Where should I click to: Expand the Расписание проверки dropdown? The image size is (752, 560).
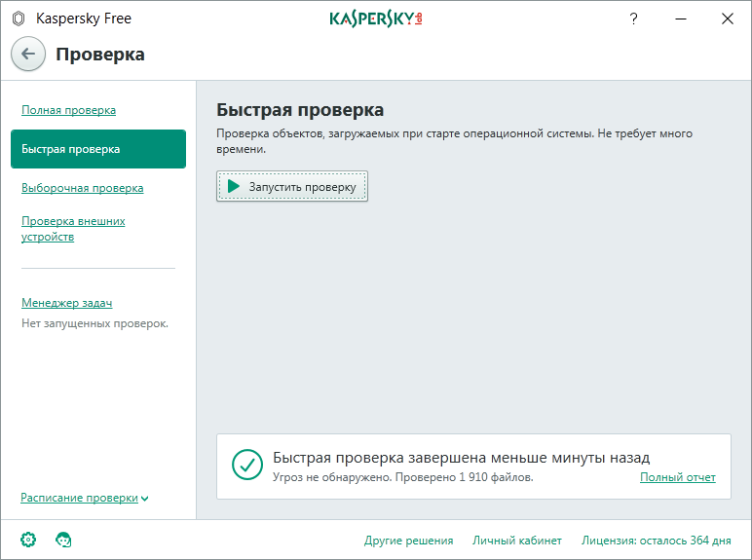click(85, 498)
